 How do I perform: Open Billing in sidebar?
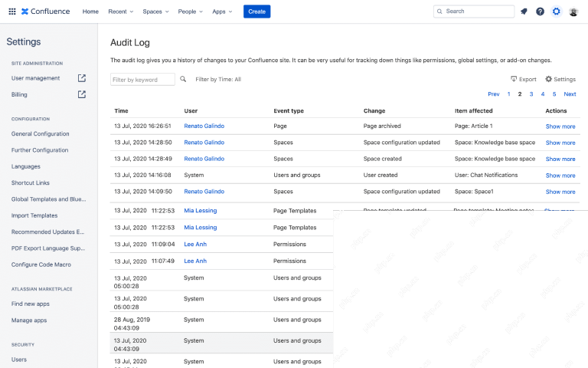19,94
